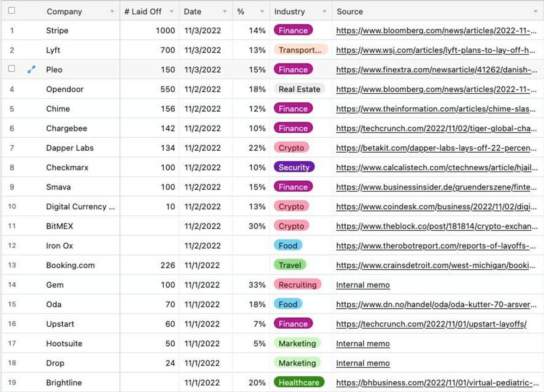The image size is (544, 392).
Task: Open the TechCrunch link for Chargebee
Action: coord(436,129)
